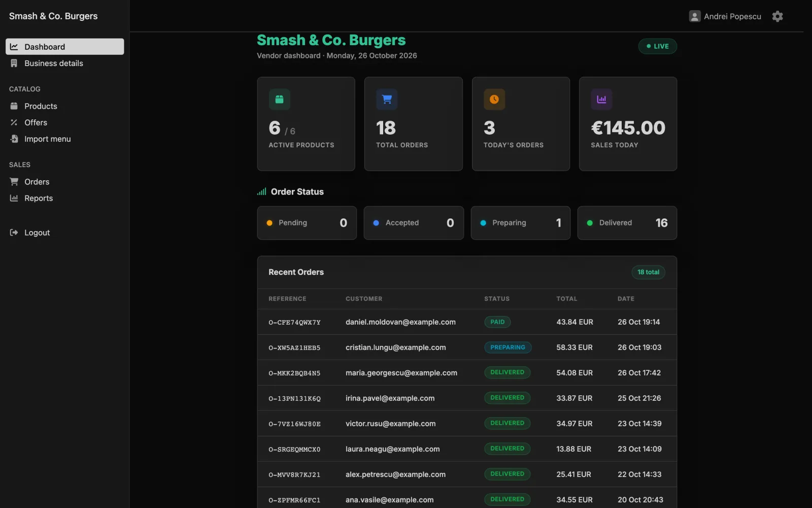Click the signal bars icon beside Order Status

[261, 192]
